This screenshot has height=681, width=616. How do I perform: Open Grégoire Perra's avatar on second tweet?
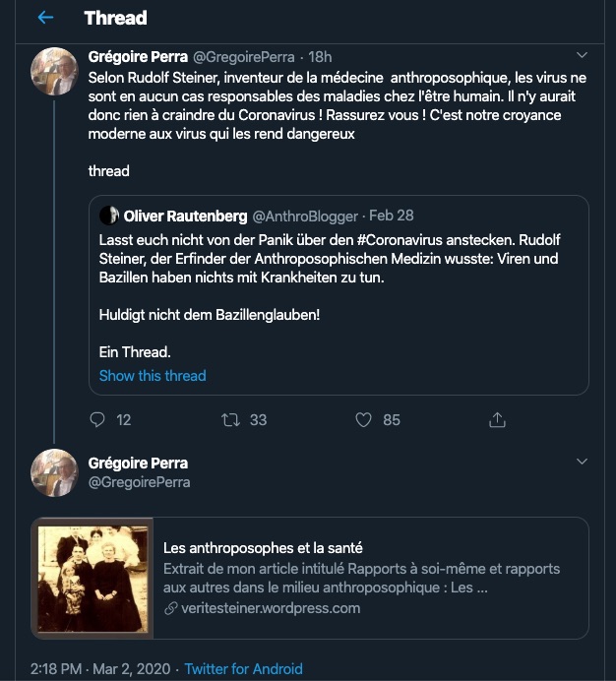55,472
